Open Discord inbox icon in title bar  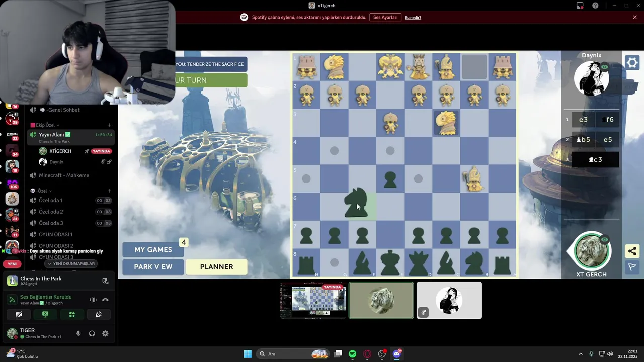[580, 6]
